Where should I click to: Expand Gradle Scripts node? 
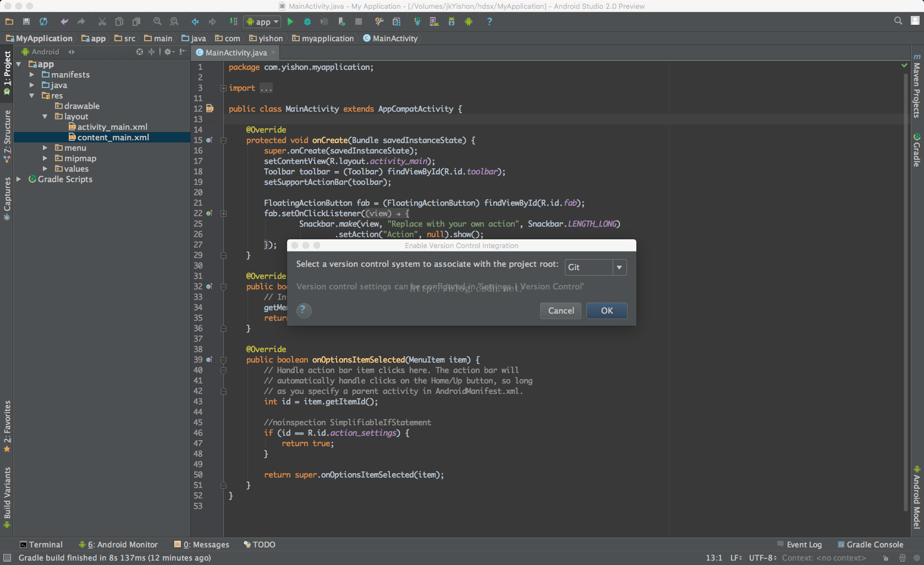coord(19,179)
